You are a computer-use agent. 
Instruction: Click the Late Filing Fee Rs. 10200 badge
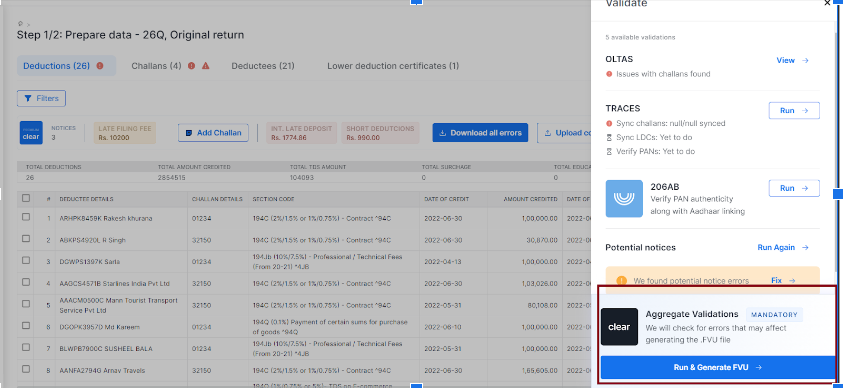point(125,133)
